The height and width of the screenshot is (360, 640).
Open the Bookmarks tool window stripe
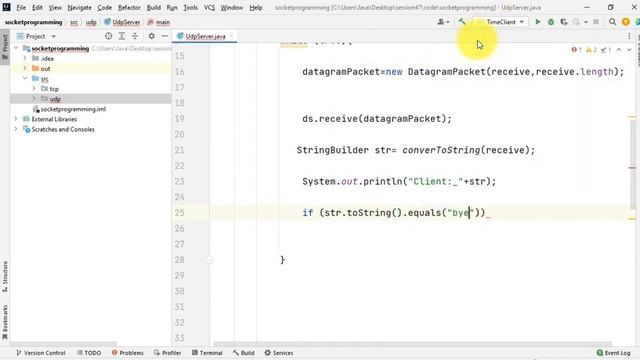[x=5, y=322]
